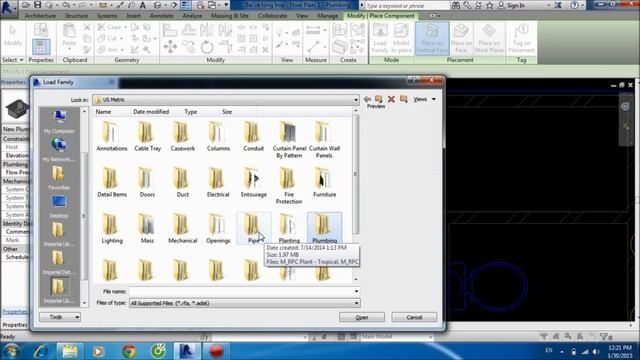Open the Cable Tray folder
Image resolution: width=640 pixels, height=360 pixels.
point(147,137)
